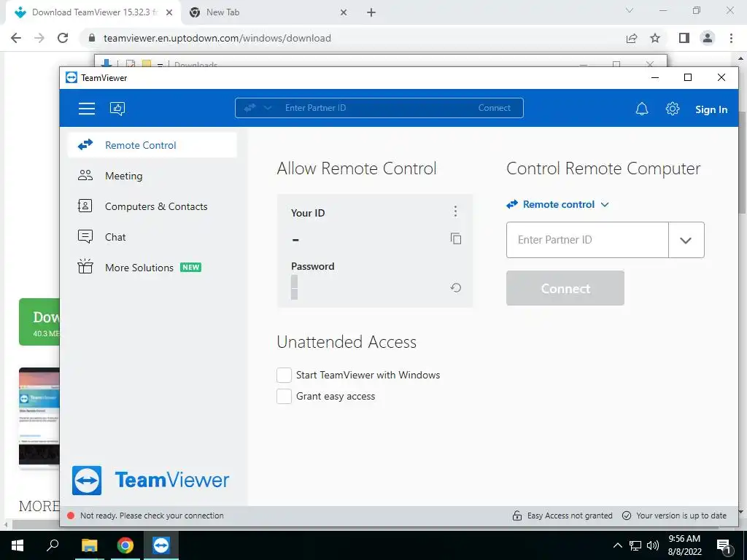Viewport: 747px width, 560px height.
Task: Click the Chat bubble icon
Action: [x=85, y=236]
